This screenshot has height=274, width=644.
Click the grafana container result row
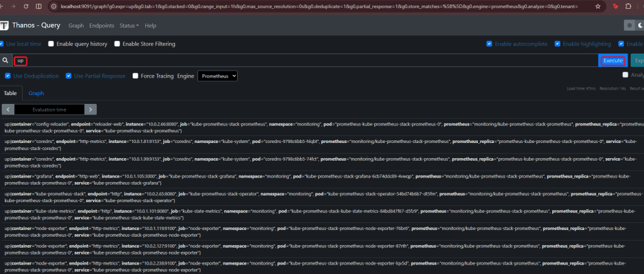(322, 180)
